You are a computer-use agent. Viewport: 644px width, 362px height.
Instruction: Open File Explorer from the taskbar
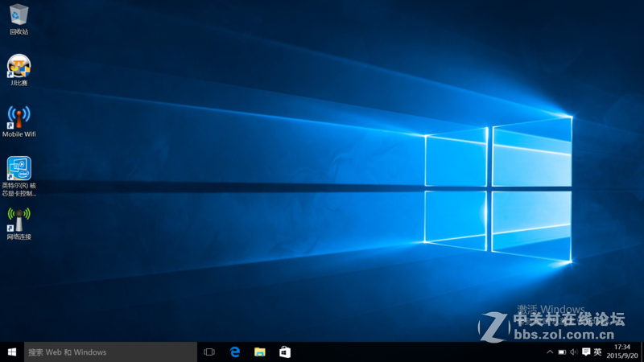point(260,352)
